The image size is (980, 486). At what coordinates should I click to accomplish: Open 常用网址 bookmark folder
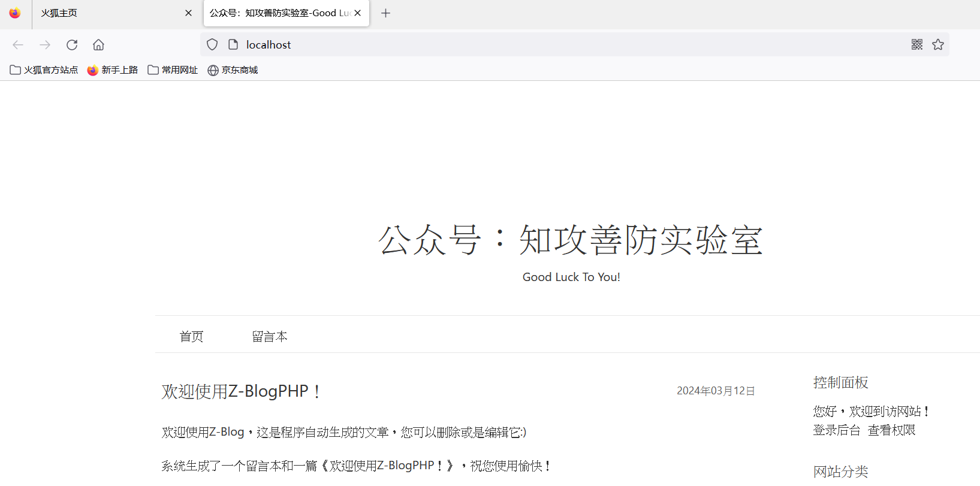173,70
